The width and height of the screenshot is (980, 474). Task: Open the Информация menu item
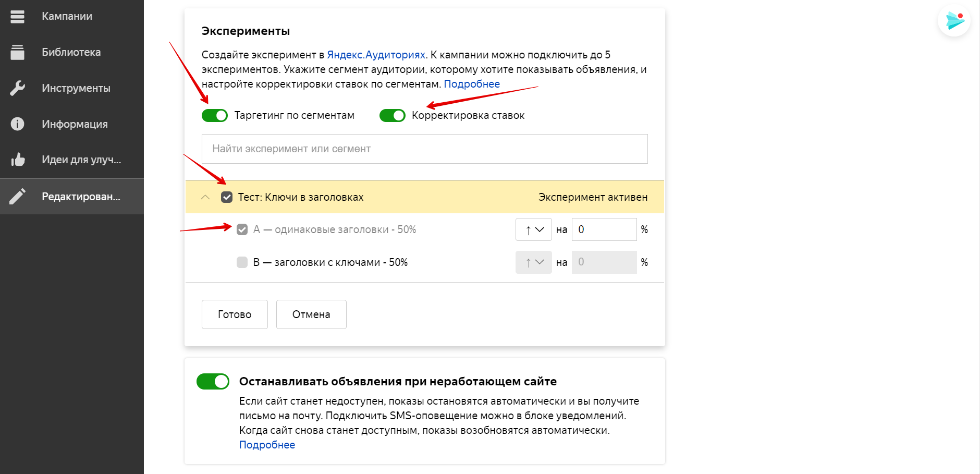click(75, 124)
